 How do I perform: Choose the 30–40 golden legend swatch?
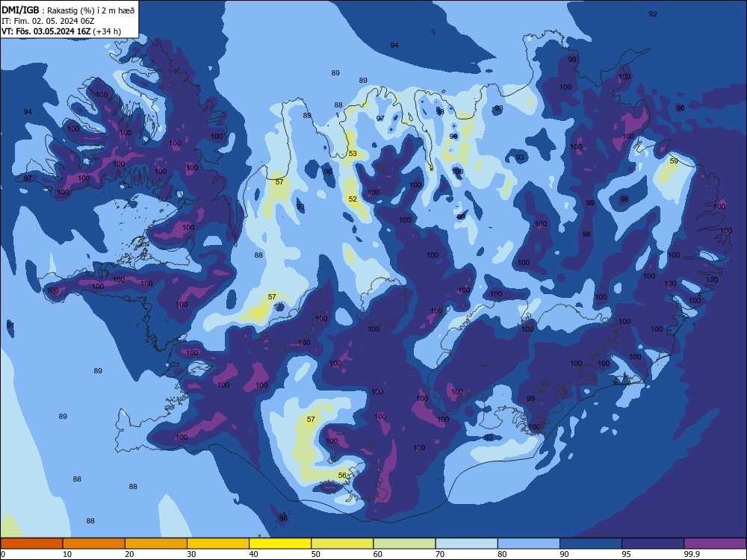coord(218,544)
